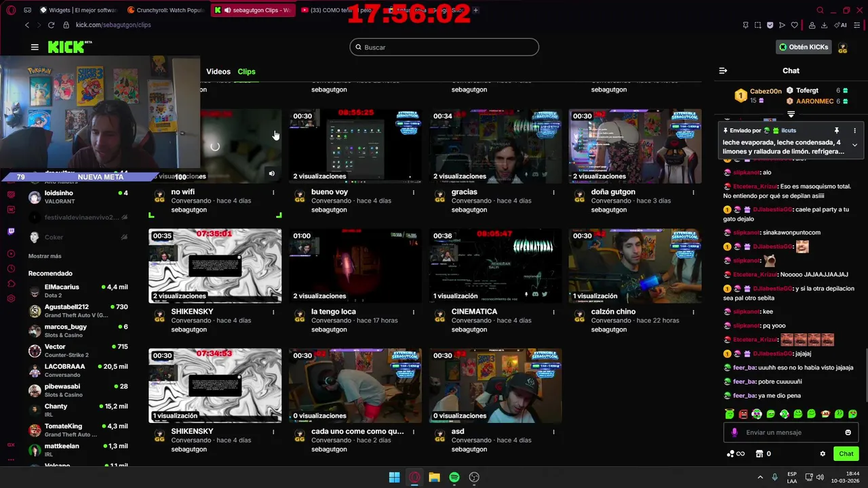Open the browser downloads icon
This screenshot has width=868, height=488.
click(824, 25)
